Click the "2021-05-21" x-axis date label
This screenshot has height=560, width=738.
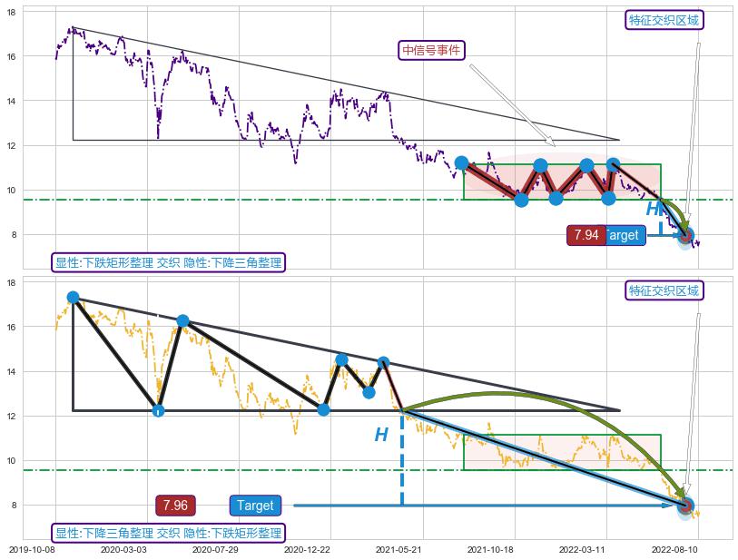pos(400,549)
